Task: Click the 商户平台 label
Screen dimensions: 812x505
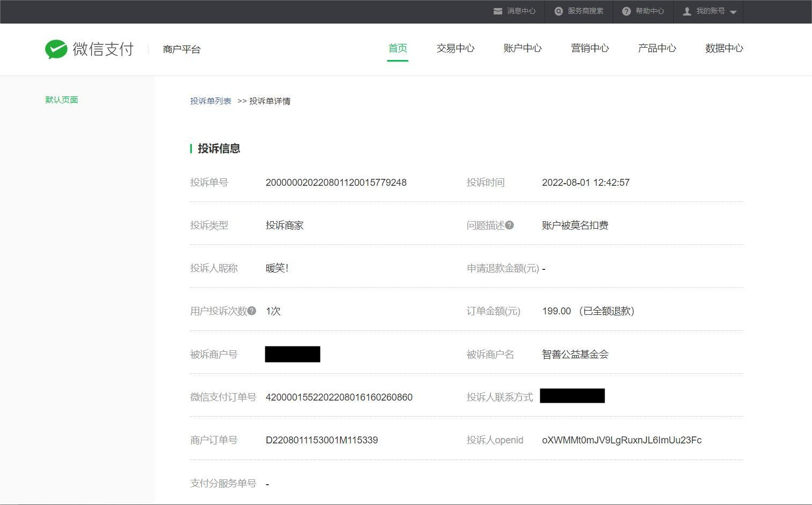Action: coord(182,49)
